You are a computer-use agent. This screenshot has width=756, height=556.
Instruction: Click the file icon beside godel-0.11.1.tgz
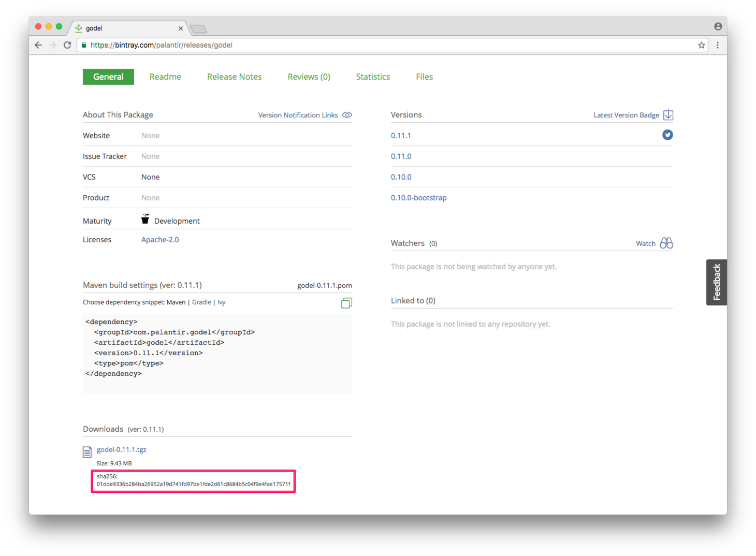pos(87,452)
